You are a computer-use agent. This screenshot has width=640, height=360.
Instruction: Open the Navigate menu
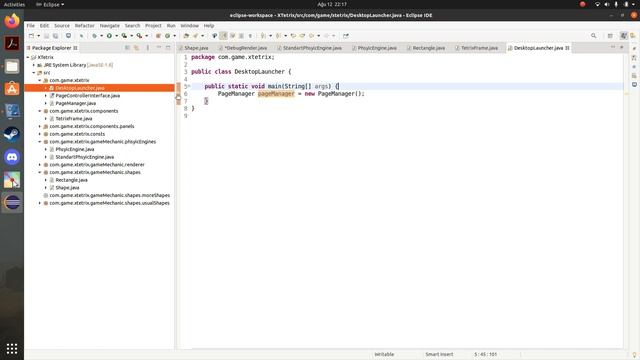[x=110, y=25]
